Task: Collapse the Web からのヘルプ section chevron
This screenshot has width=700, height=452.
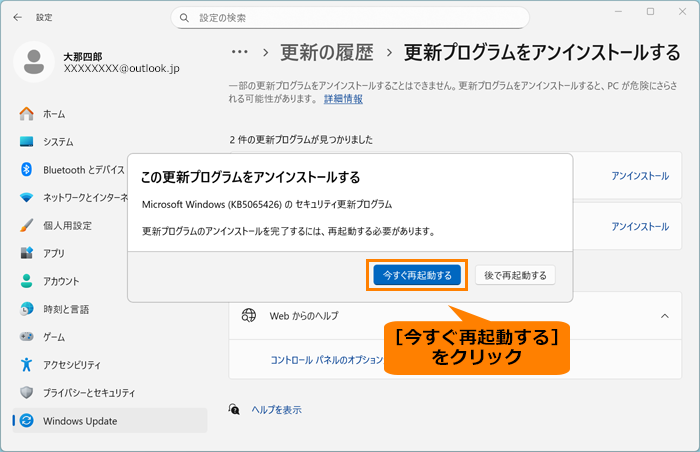Action: coord(664,316)
